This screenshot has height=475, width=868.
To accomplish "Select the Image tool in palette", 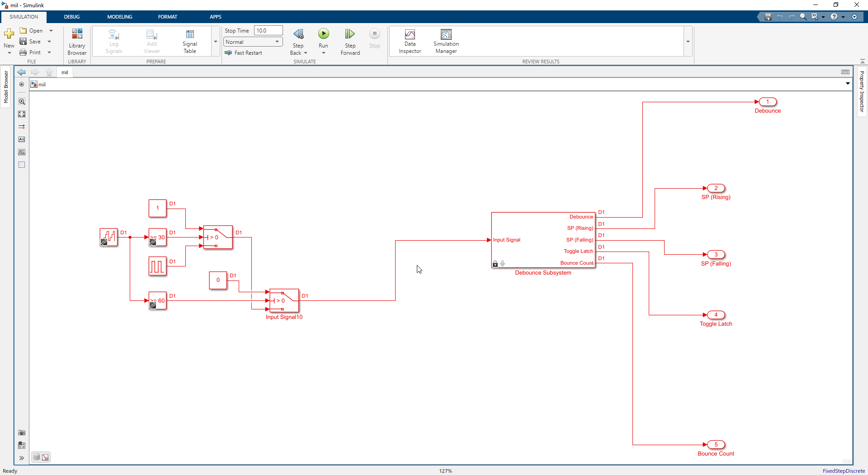I will click(22, 152).
